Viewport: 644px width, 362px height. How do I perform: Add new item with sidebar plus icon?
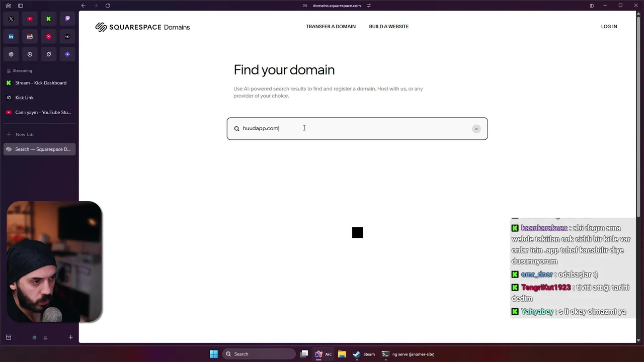click(70, 337)
